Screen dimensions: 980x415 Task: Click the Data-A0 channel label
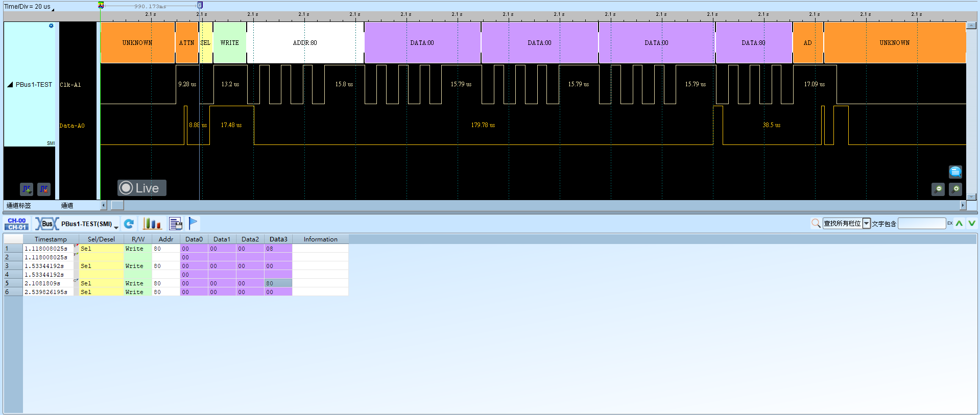point(72,126)
